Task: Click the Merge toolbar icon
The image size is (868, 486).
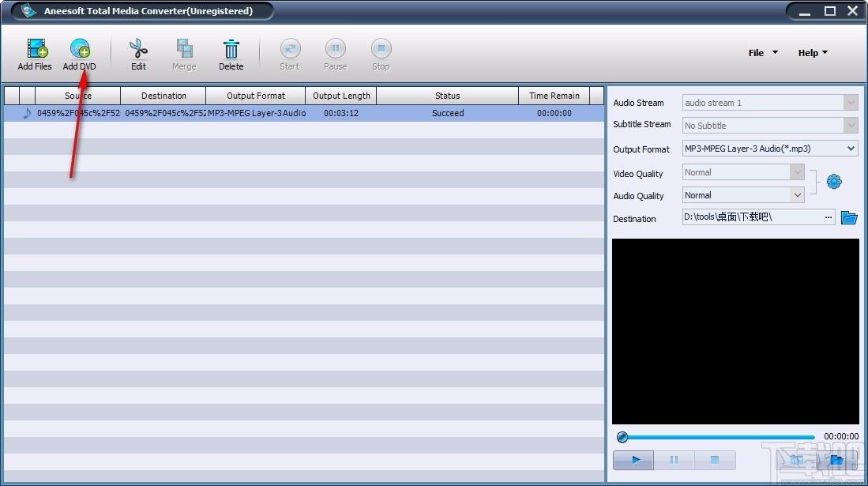Action: click(x=184, y=49)
